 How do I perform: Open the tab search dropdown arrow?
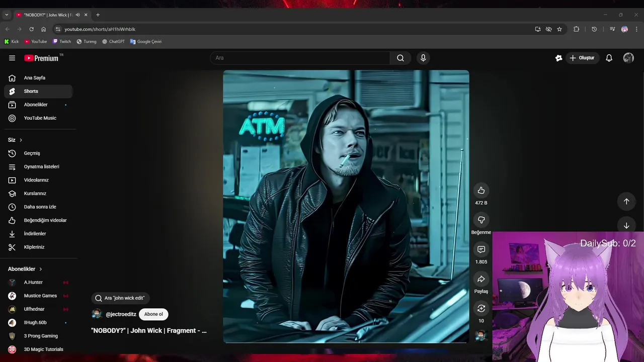[x=7, y=15]
